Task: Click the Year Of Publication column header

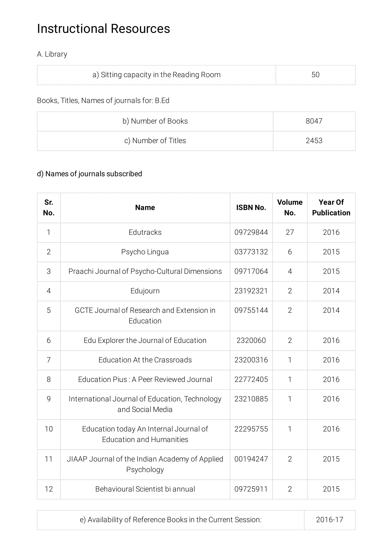Action: click(x=331, y=208)
